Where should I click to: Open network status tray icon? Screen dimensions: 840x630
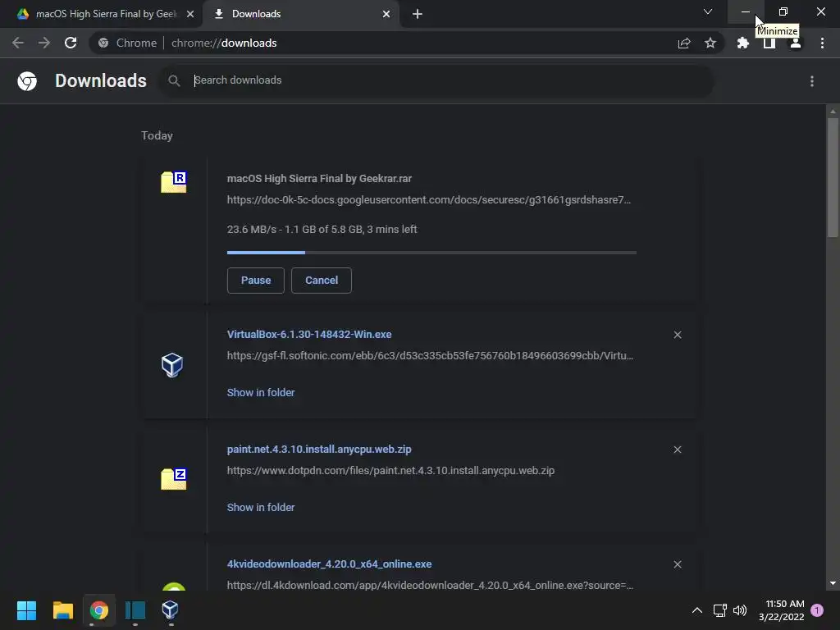pyautogui.click(x=719, y=610)
